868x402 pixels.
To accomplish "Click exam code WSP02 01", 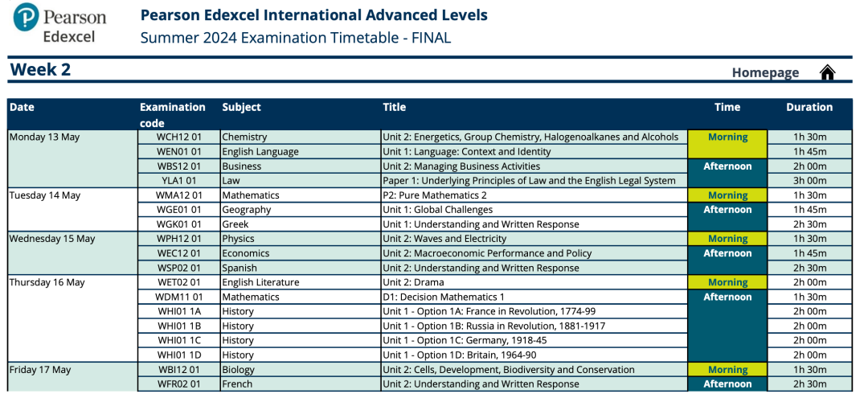I will 178,268.
